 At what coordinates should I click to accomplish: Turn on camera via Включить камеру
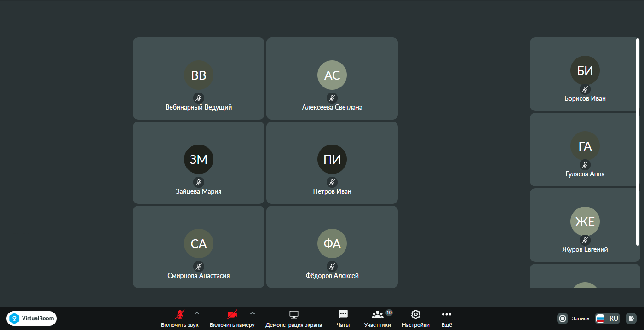coord(232,318)
